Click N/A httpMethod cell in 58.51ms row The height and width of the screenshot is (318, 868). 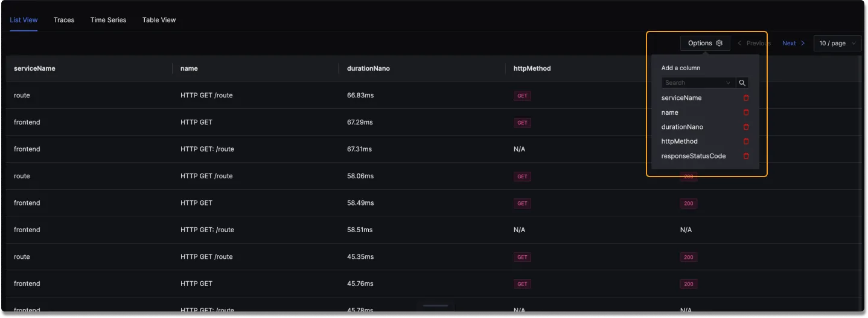[x=519, y=230]
